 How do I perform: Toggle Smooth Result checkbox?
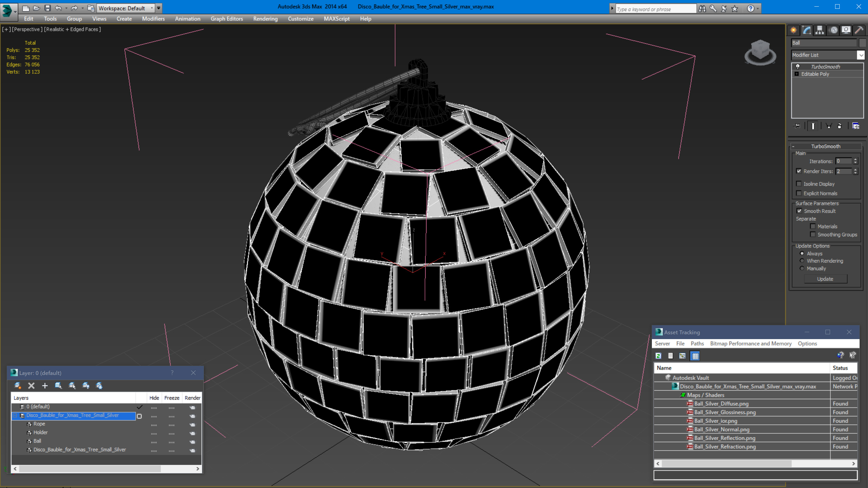[x=799, y=211]
